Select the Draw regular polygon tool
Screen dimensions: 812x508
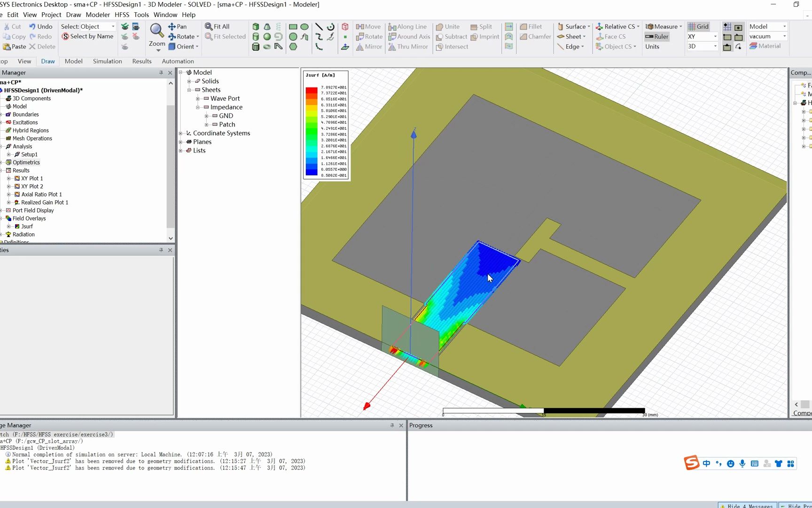(x=293, y=47)
